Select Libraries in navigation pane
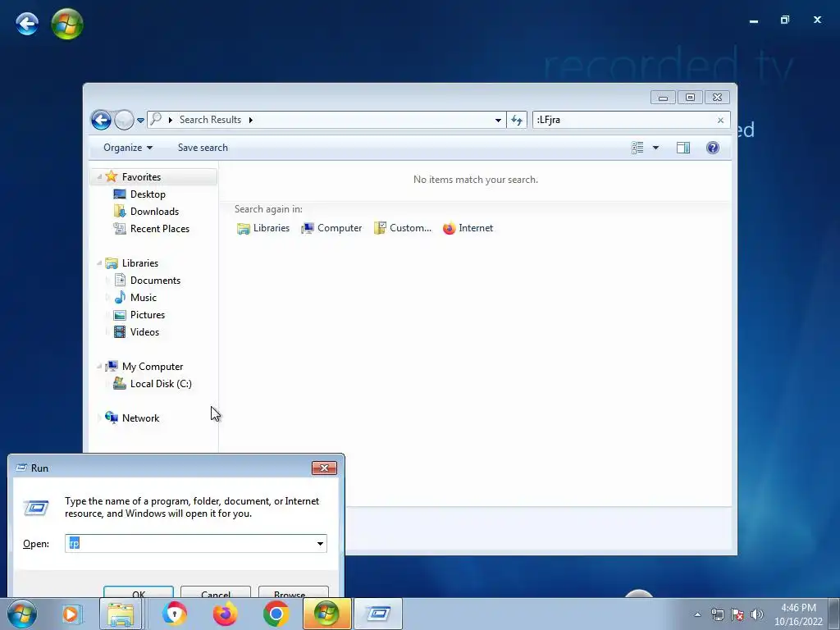This screenshot has height=630, width=840. 139,263
